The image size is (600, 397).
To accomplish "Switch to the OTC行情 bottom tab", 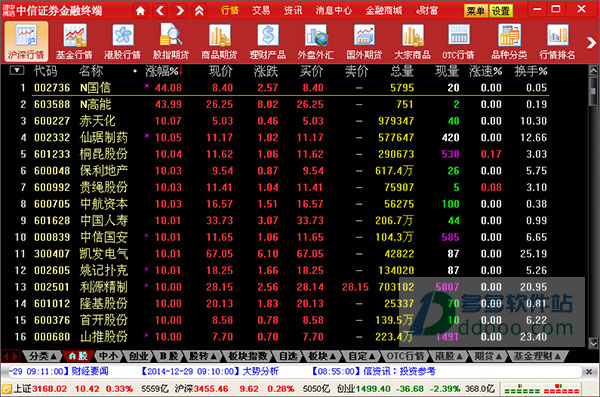I will (x=405, y=356).
